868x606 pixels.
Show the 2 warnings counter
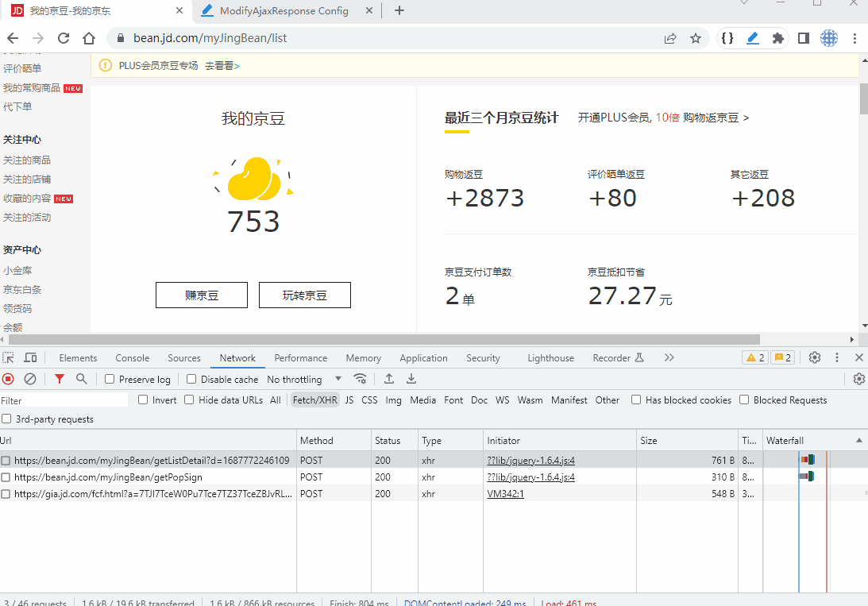tap(755, 357)
